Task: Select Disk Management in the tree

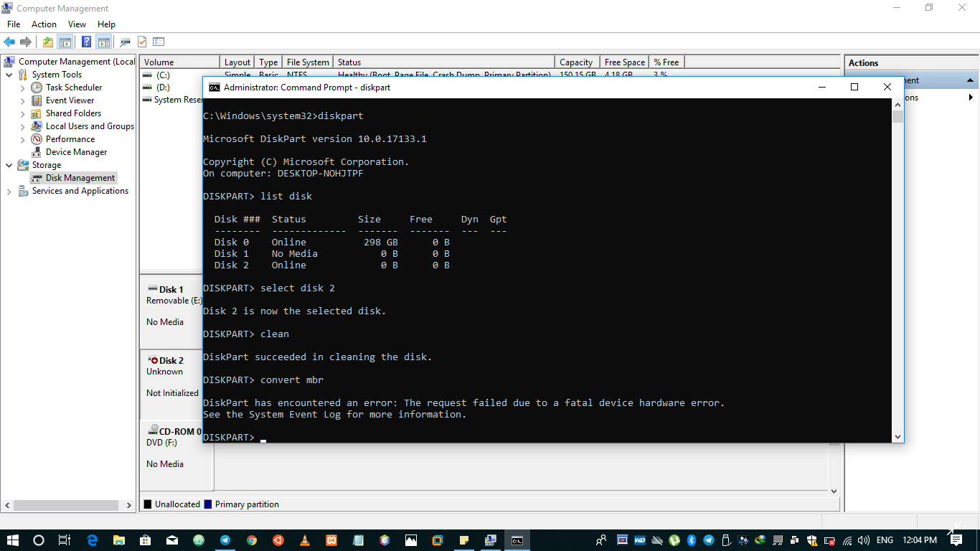Action: coord(80,178)
